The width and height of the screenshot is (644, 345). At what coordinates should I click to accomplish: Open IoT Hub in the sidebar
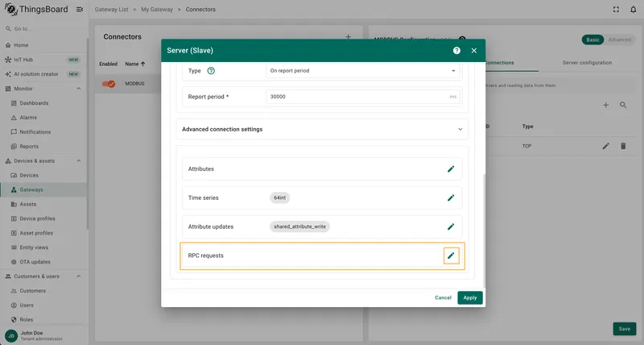[x=43, y=60]
